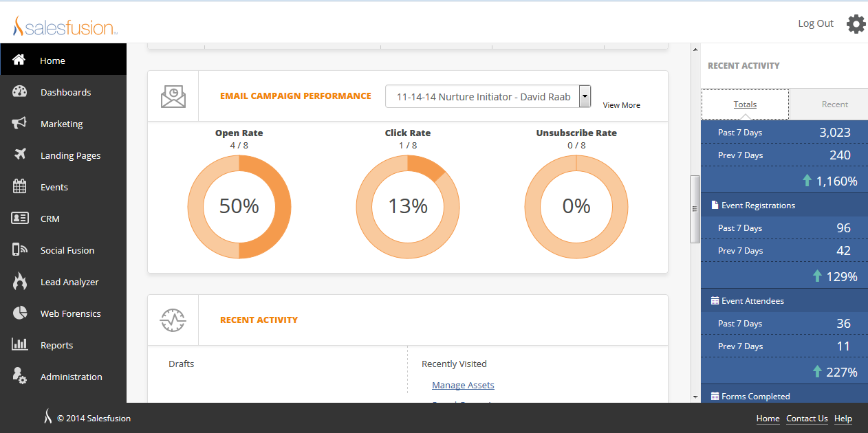Click the Recently Visited label
868x433 pixels.
454,364
